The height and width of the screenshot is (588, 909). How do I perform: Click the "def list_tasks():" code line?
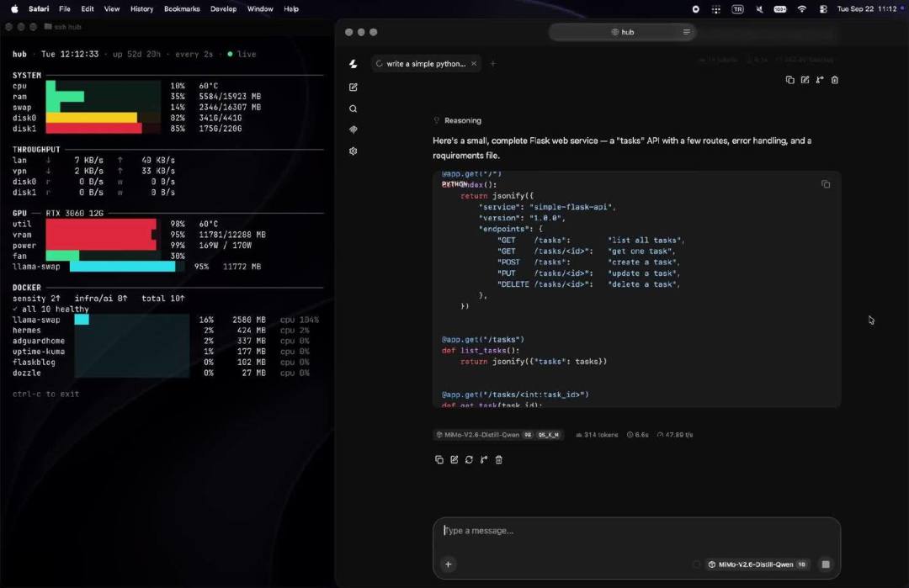pyautogui.click(x=481, y=351)
